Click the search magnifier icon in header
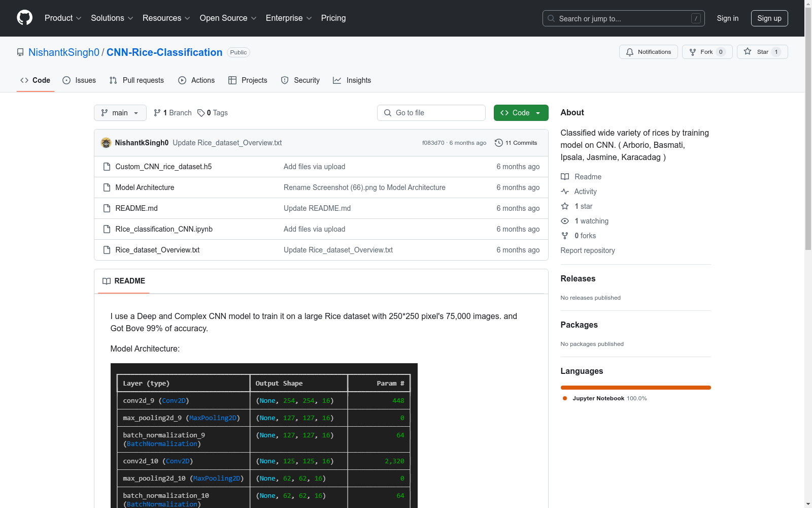This screenshot has height=508, width=812. coord(551,18)
